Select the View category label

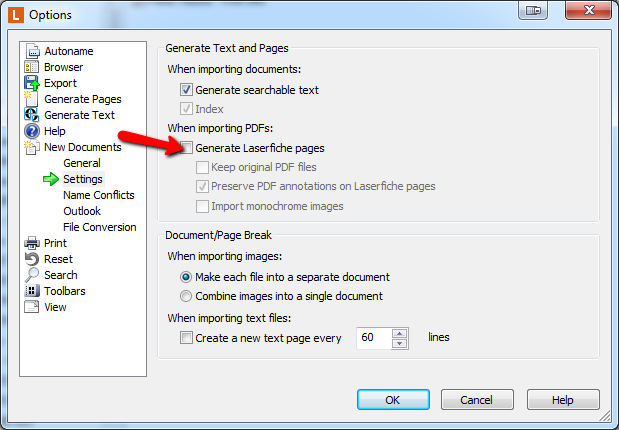(x=55, y=307)
